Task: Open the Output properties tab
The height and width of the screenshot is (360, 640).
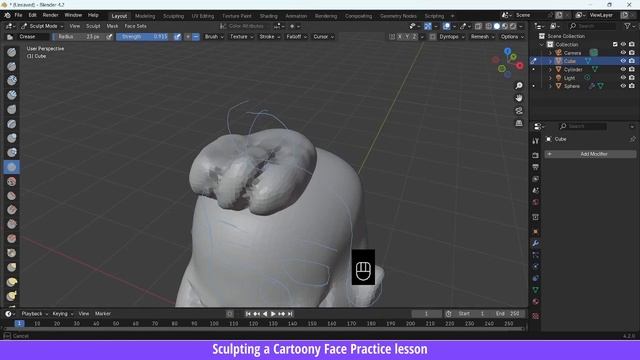Action: [x=536, y=167]
